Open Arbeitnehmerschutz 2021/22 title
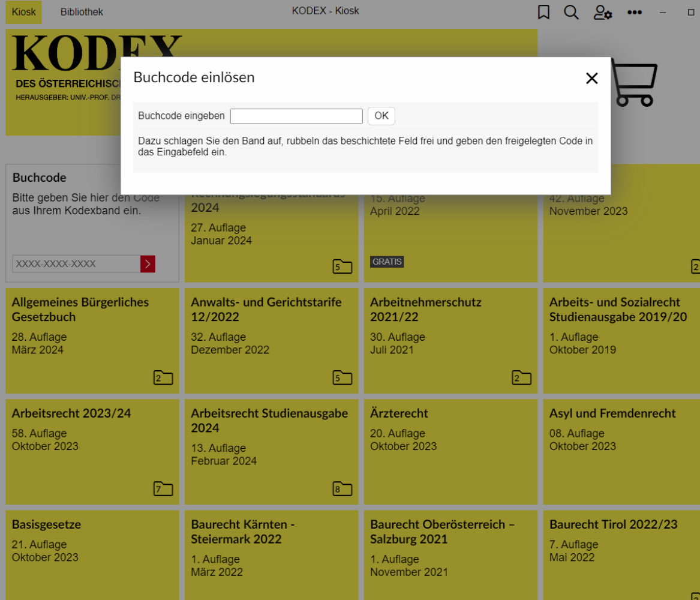The image size is (700, 600). click(425, 310)
